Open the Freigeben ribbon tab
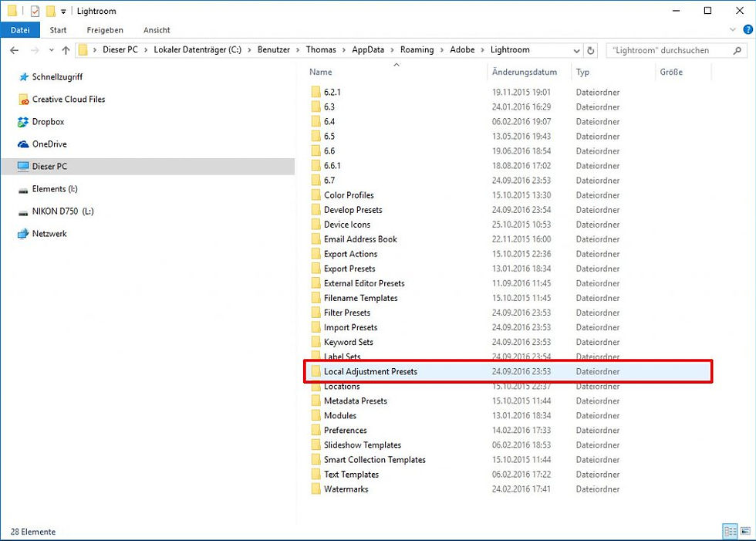 pos(105,30)
